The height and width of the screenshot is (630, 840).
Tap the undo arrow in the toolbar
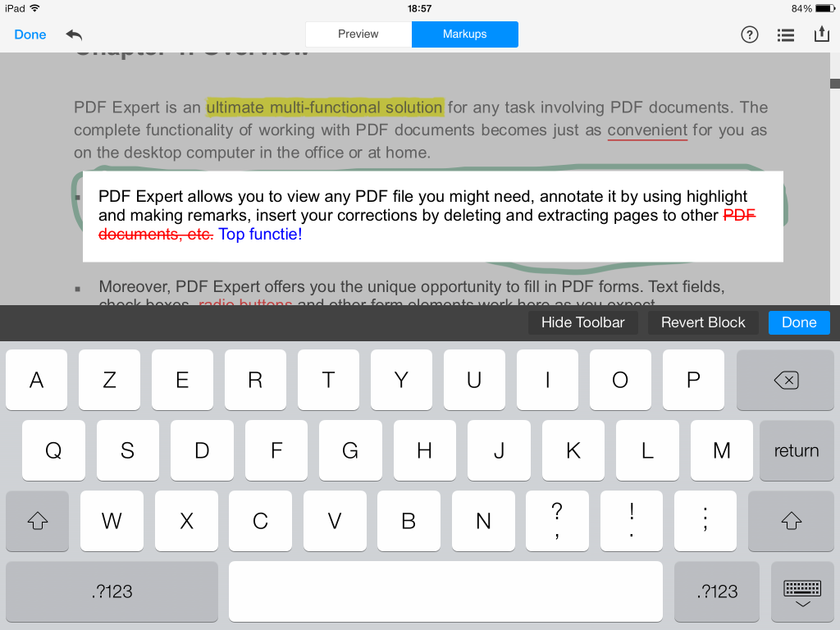pos(74,34)
